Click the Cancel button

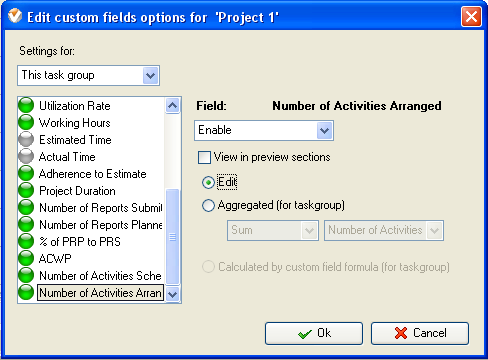420,333
